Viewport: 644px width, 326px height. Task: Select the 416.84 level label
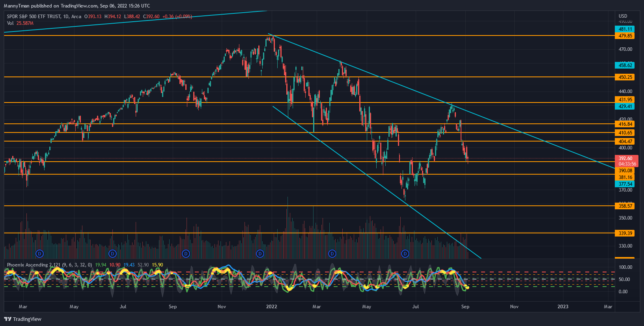coord(625,124)
